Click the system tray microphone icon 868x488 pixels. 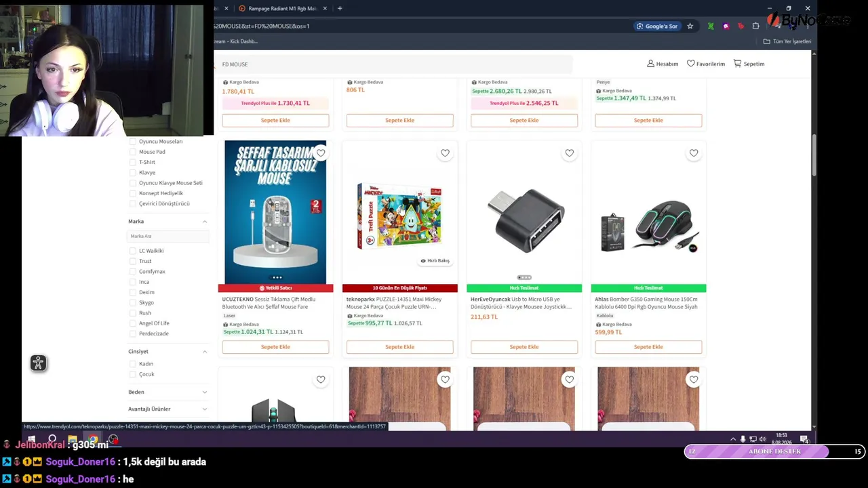point(743,439)
